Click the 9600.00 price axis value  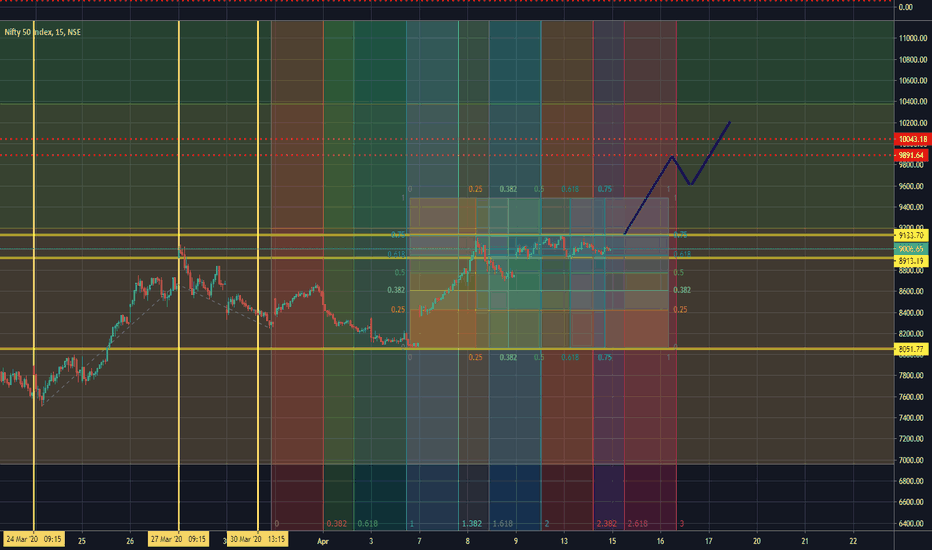pyautogui.click(x=913, y=186)
